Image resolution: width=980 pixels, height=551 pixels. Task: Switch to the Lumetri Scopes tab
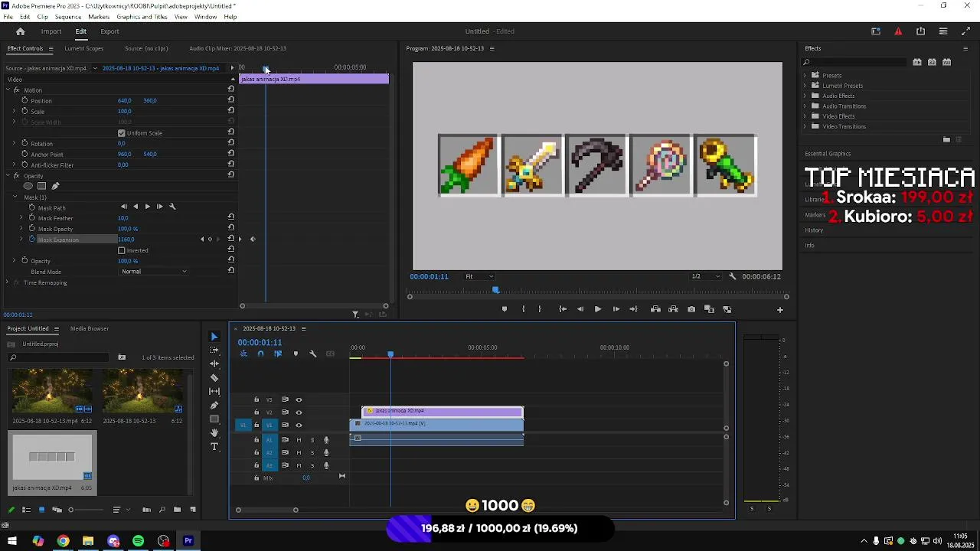[83, 48]
